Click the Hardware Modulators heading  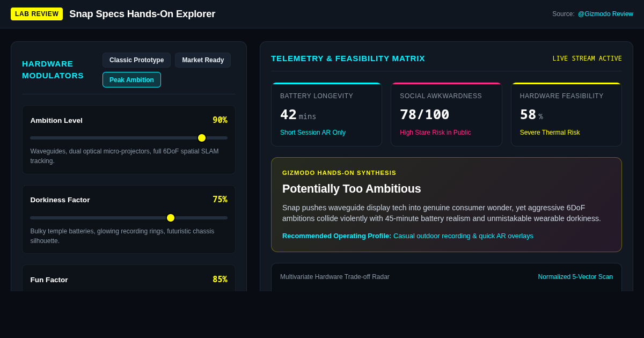pos(53,70)
